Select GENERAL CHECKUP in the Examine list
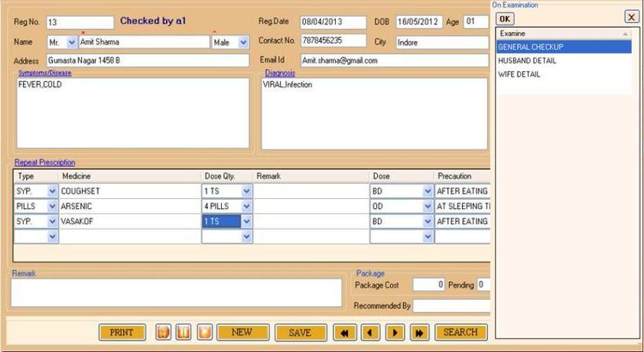The height and width of the screenshot is (352, 644). pyautogui.click(x=564, y=47)
